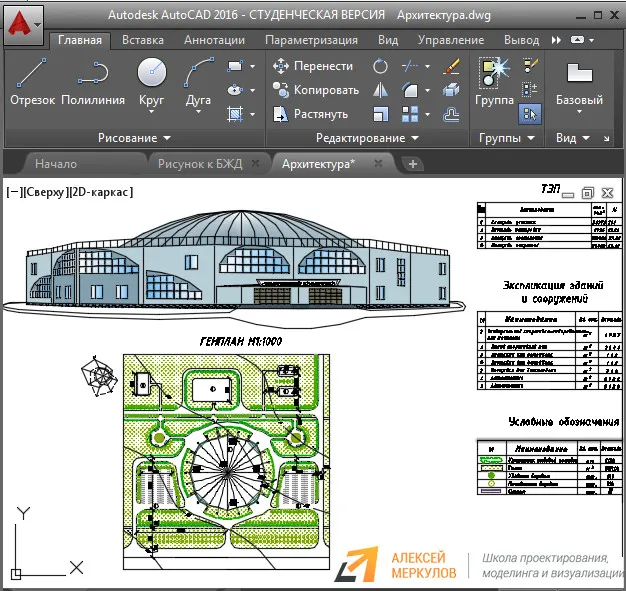The height and width of the screenshot is (591, 626).
Task: Select the Mirror tool icon
Action: click(x=380, y=90)
